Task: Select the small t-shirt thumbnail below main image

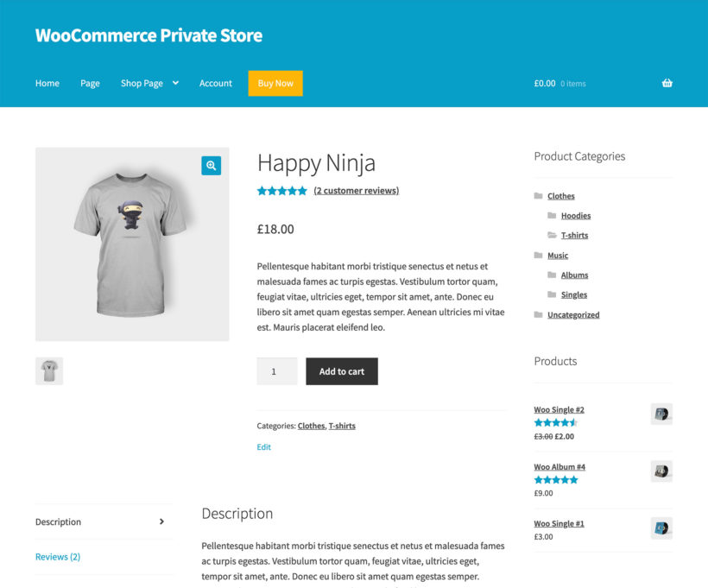Action: 48,370
